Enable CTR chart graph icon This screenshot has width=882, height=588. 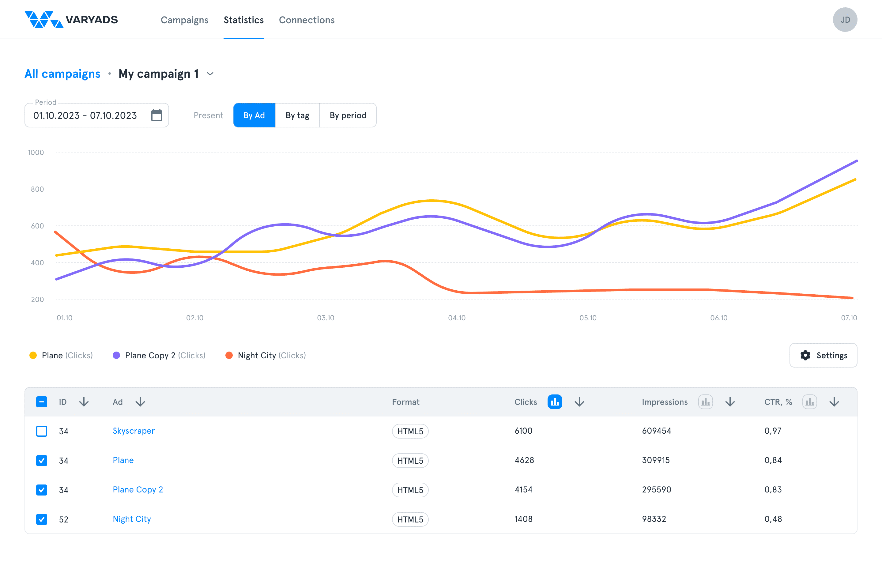809,402
